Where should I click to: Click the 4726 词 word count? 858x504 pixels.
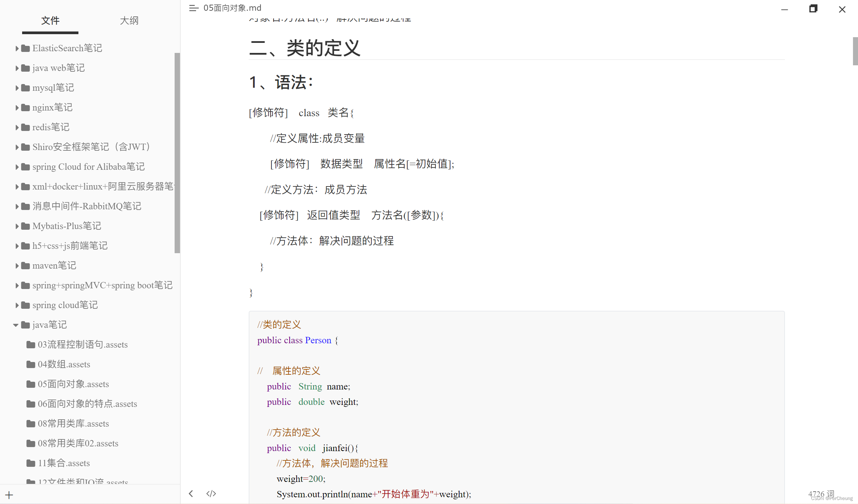click(x=821, y=494)
